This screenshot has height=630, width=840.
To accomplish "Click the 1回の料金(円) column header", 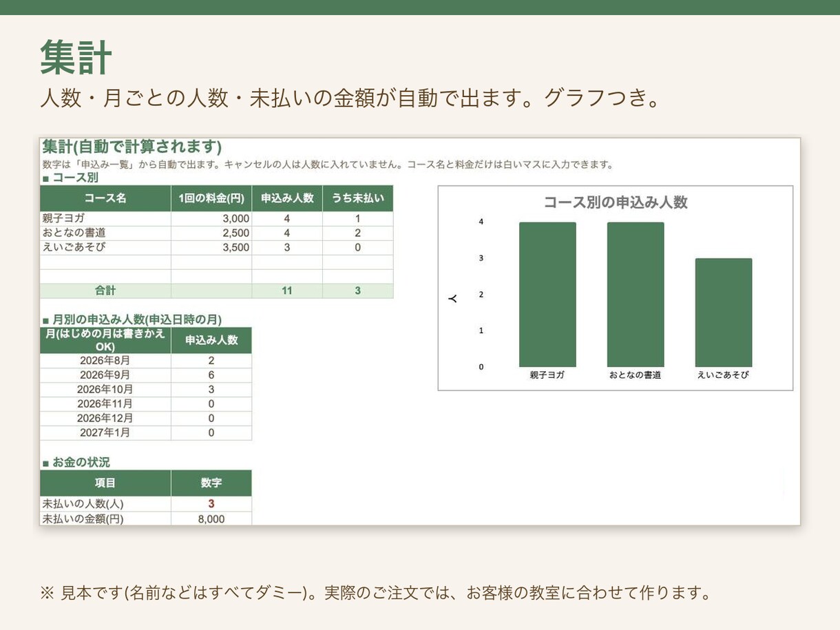I will click(211, 198).
